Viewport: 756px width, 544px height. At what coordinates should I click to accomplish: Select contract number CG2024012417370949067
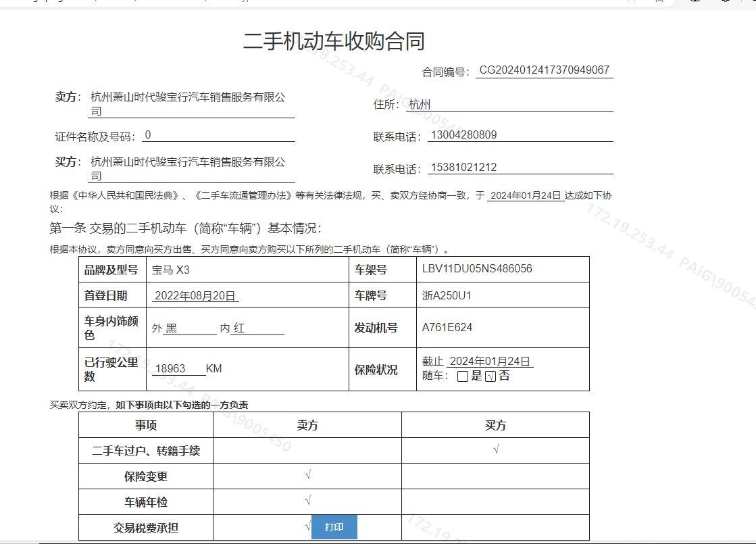(x=545, y=70)
